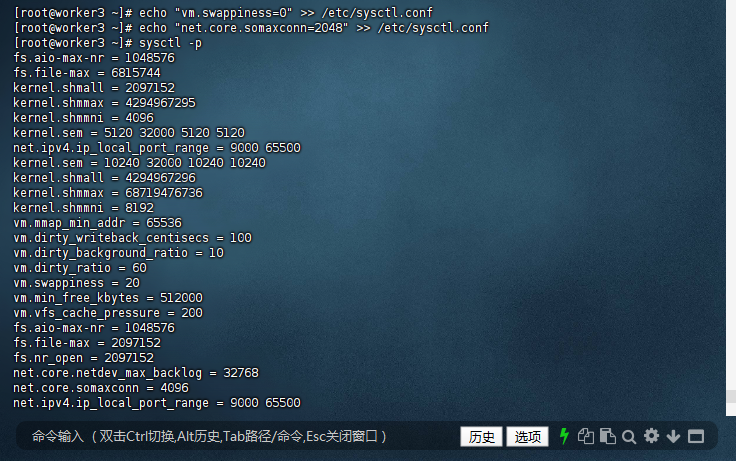The height and width of the screenshot is (461, 736).
Task: Click the down arrow download icon
Action: tap(673, 437)
